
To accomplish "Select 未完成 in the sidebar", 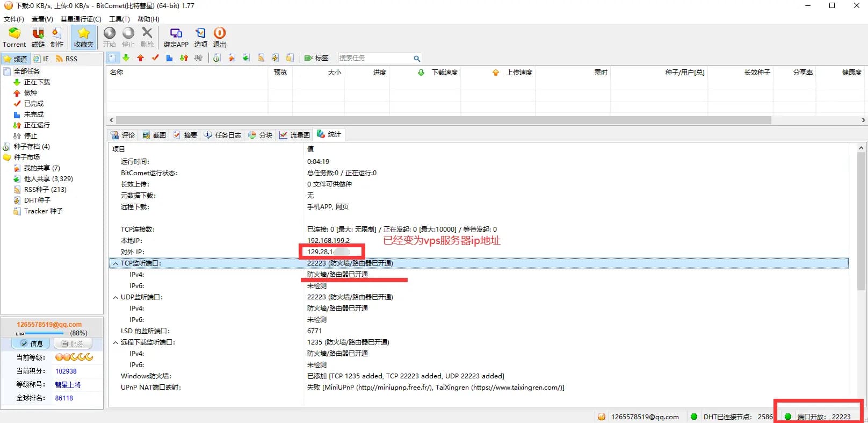I will pos(34,114).
